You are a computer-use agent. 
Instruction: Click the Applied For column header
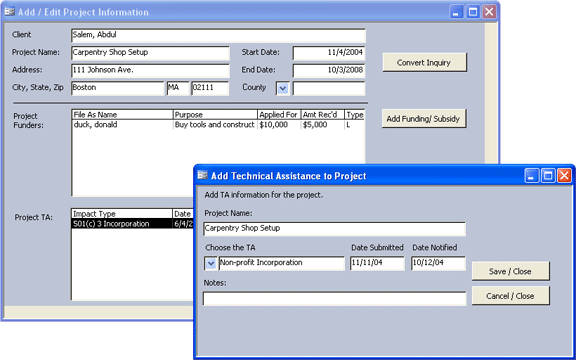pyautogui.click(x=279, y=115)
